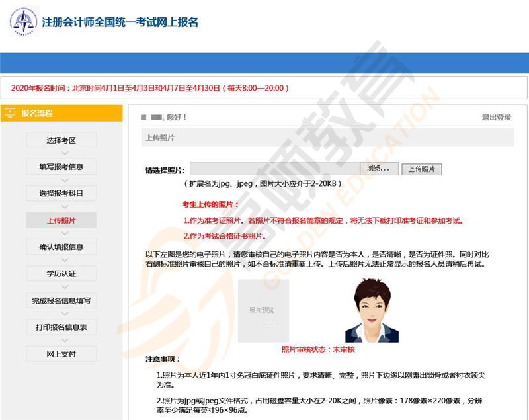Open the 填写报考信息 step
The image size is (529, 420).
[61, 167]
